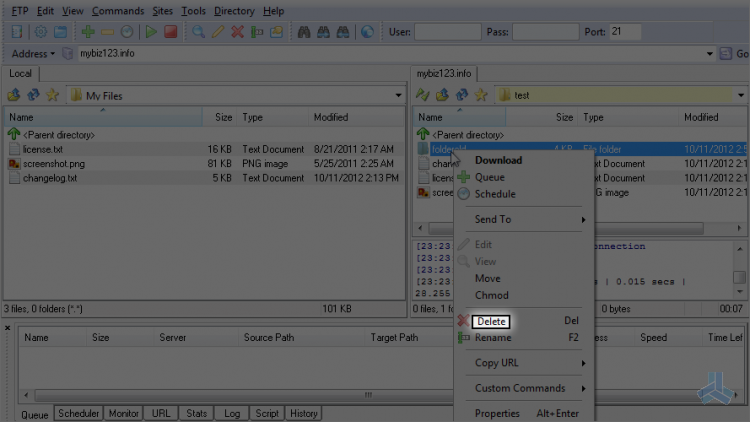750x422 pixels.
Task: Refresh the remote pane listing
Action: click(462, 95)
